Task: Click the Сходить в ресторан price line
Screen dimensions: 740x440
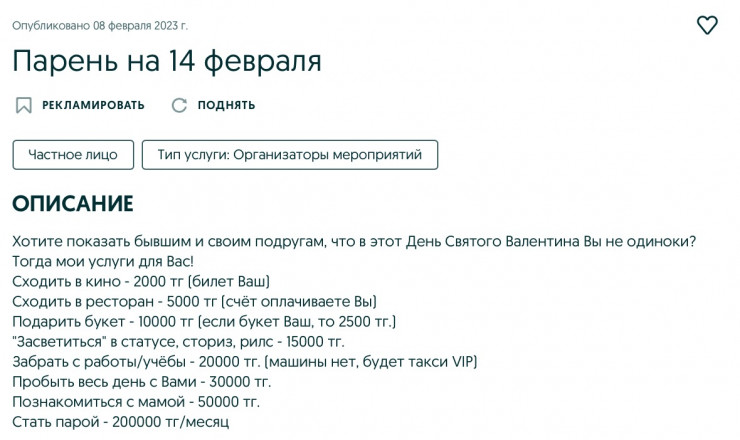Action: point(194,301)
